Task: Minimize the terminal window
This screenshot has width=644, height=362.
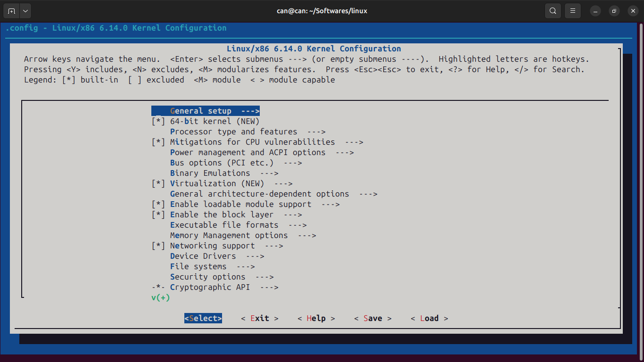Action: [595, 11]
